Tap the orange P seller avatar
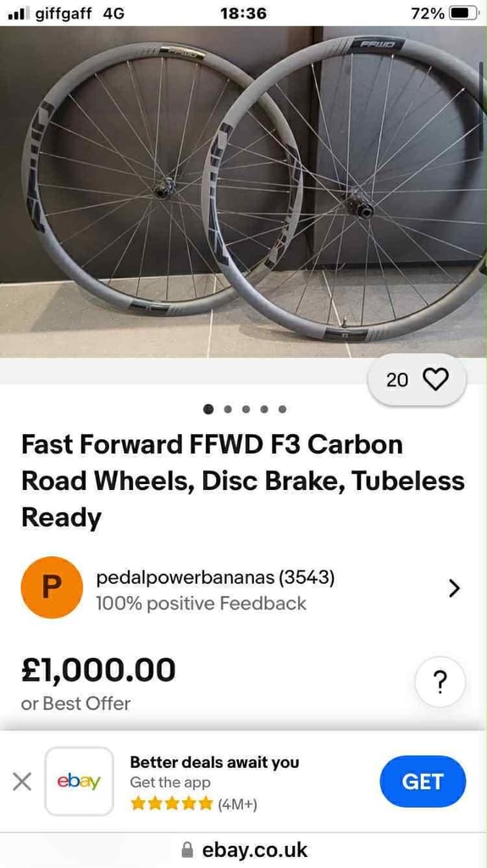This screenshot has width=487, height=868. click(52, 587)
